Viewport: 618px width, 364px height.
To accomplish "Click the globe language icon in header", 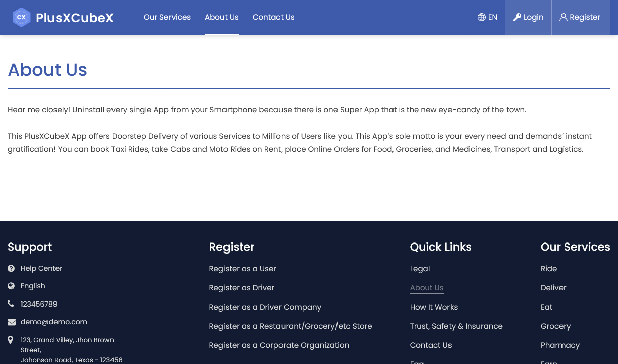I will point(481,17).
